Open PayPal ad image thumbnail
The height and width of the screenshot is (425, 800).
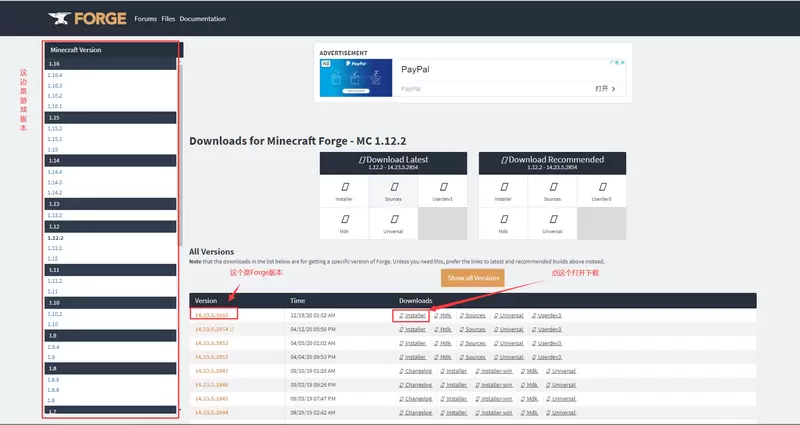tap(356, 78)
